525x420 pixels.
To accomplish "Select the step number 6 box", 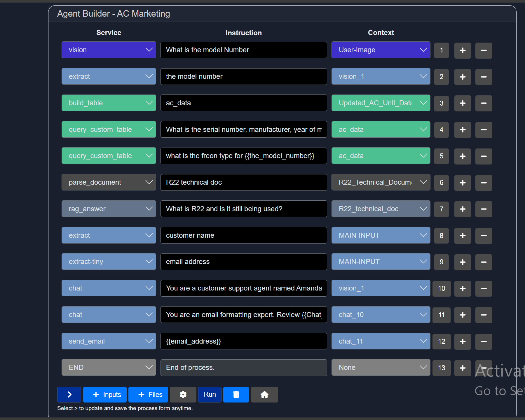I will click(441, 183).
